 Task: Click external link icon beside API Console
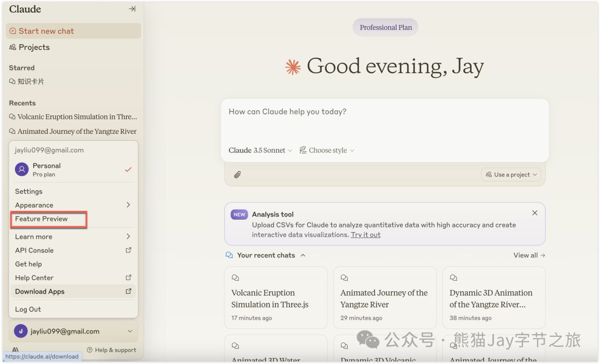point(128,250)
